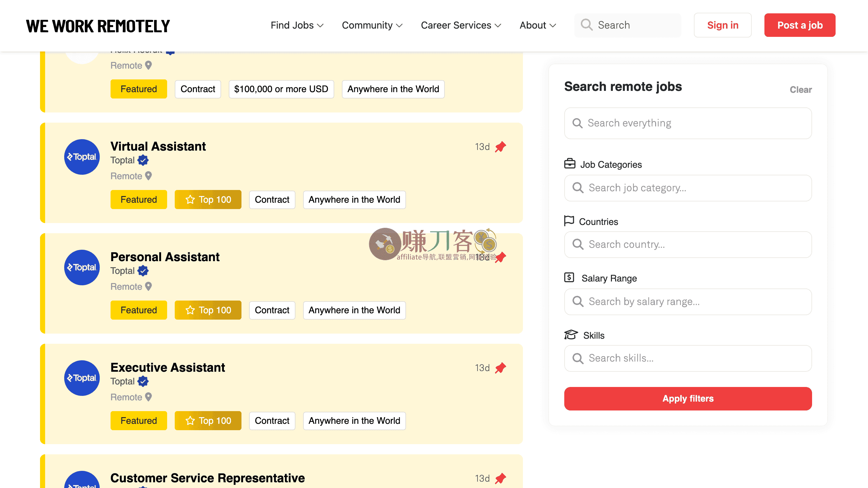The image size is (868, 488).
Task: Click the Salary Range dollar icon
Action: point(569,277)
